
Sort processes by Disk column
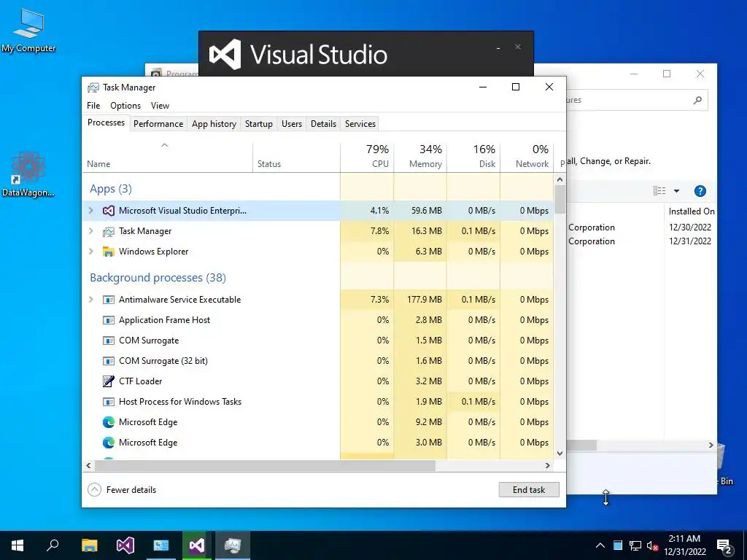click(474, 157)
